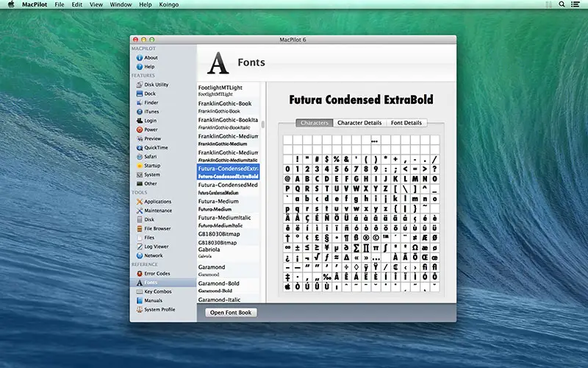The width and height of the screenshot is (588, 368).
Task: Open the Error Codes icon
Action: (140, 274)
